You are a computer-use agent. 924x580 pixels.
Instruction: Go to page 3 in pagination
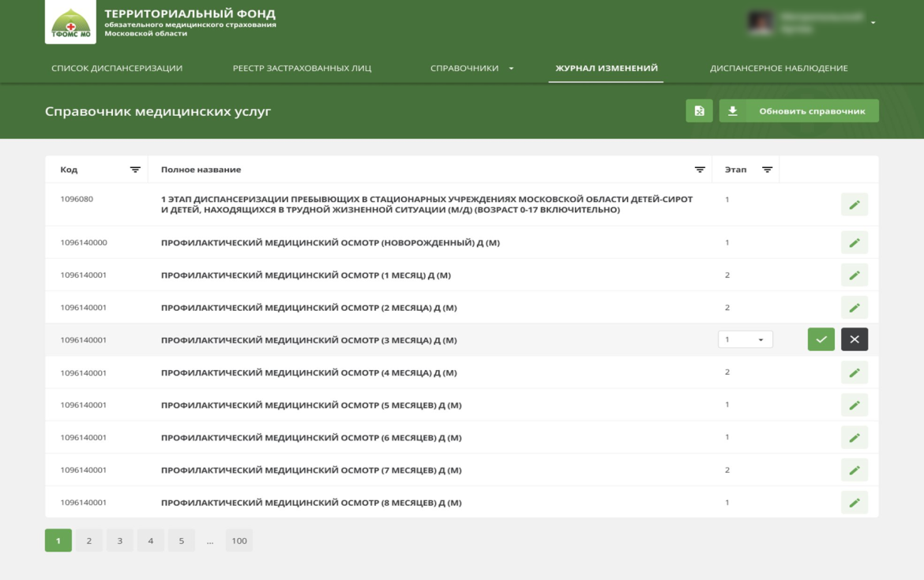pyautogui.click(x=119, y=541)
